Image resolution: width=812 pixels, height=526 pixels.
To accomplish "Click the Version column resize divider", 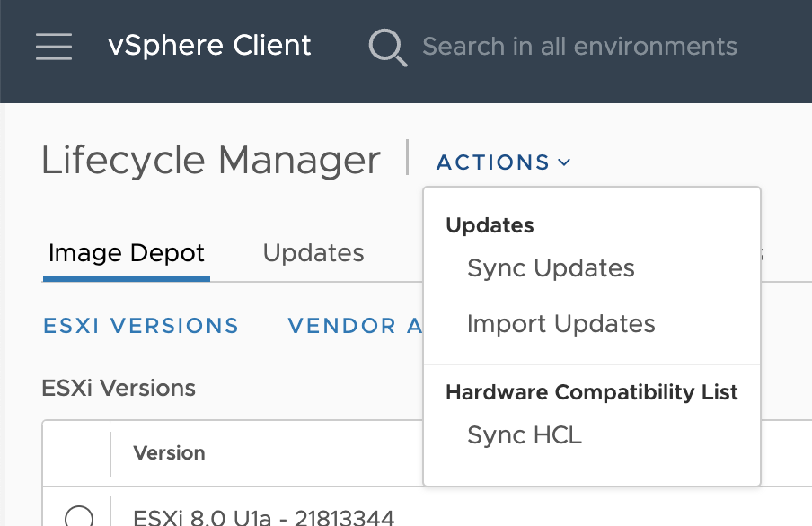I will pos(110,453).
